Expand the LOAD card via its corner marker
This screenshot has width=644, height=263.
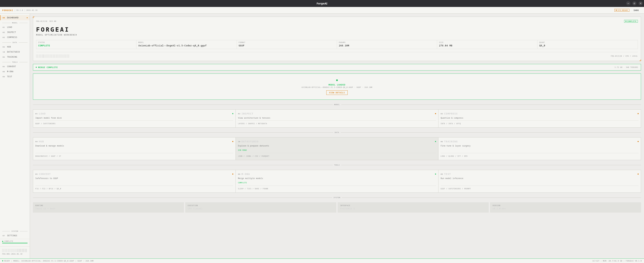pos(233,114)
